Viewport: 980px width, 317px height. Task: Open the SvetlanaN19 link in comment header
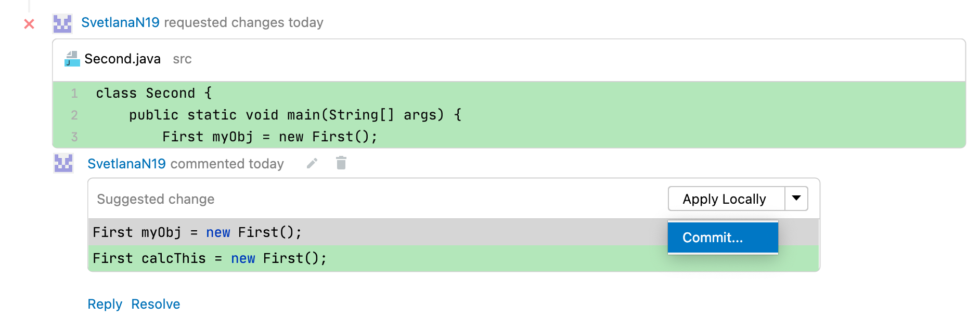pos(126,164)
